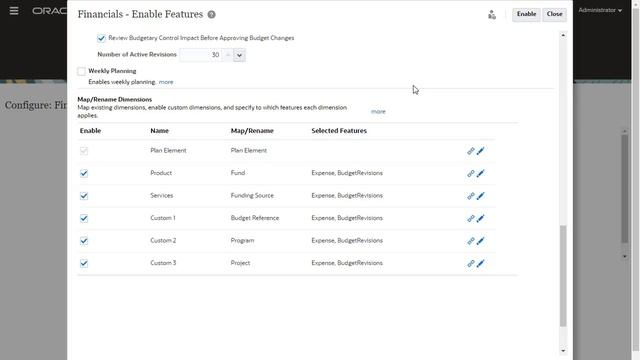Click link icon for Custom 1 row
Screen dimensions: 640x360
point(471,218)
